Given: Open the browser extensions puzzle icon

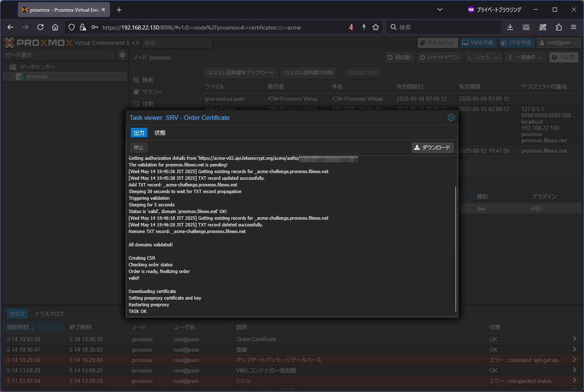Looking at the screenshot, I should click(x=559, y=27).
